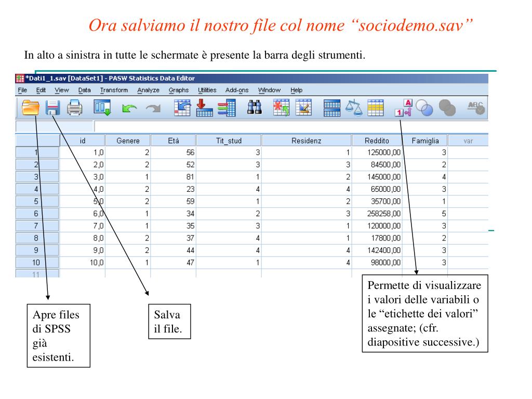
Task: Click the Reddito cell 17800,00
Action: pos(377,238)
